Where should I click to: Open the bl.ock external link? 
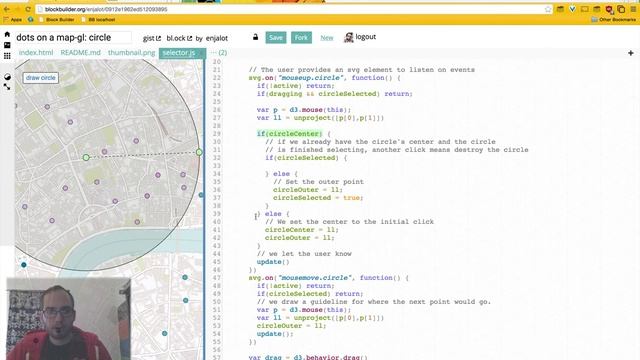179,38
